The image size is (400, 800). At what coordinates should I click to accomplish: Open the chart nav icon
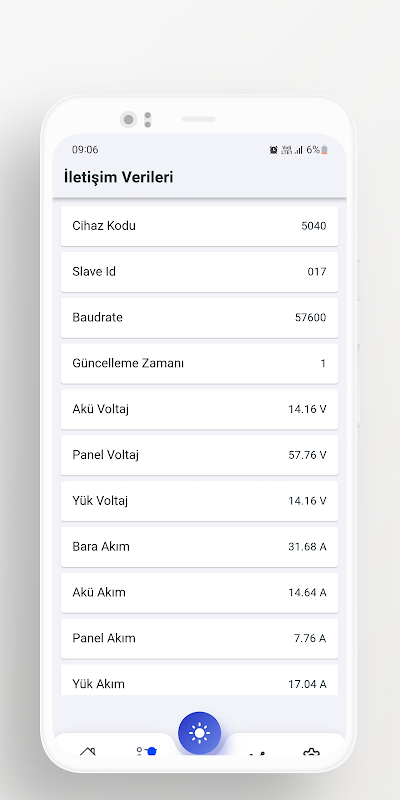coord(258,753)
